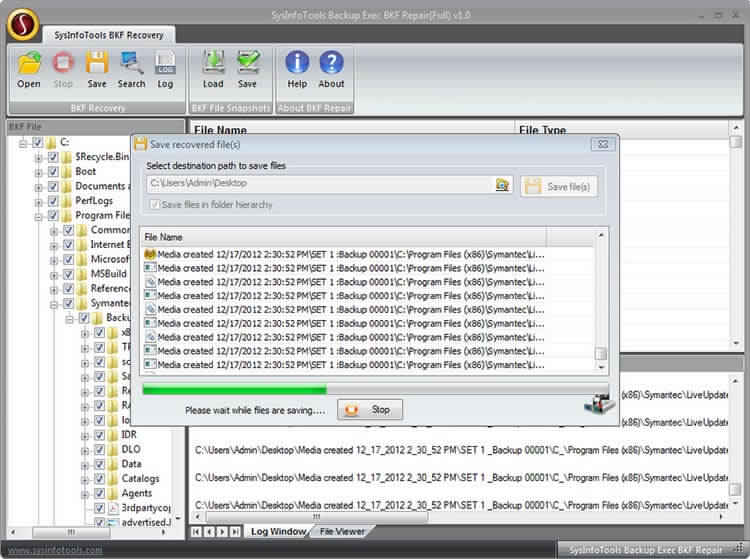Expand the Boot tree node
Viewport: 750px width, 559px height.
(38, 173)
